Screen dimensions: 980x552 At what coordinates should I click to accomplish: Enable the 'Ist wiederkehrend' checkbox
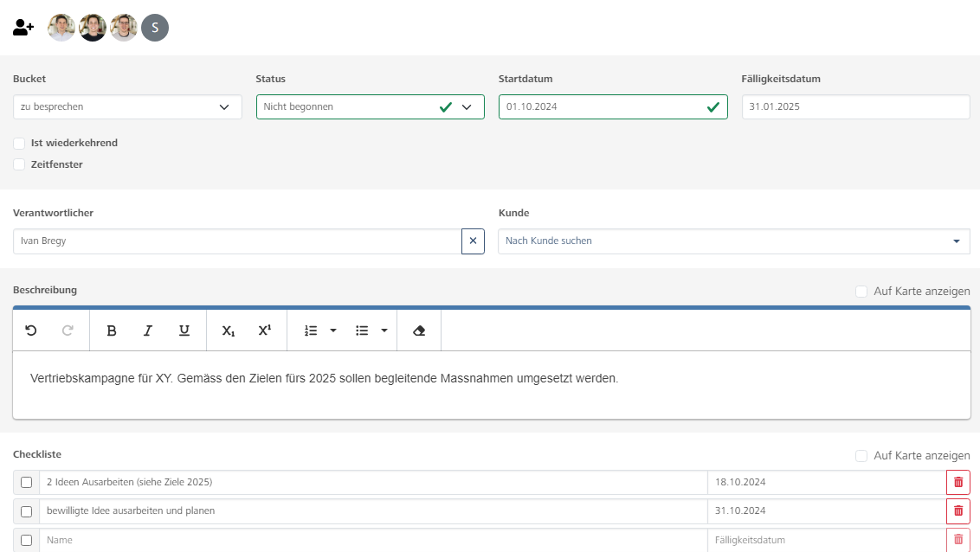point(19,144)
